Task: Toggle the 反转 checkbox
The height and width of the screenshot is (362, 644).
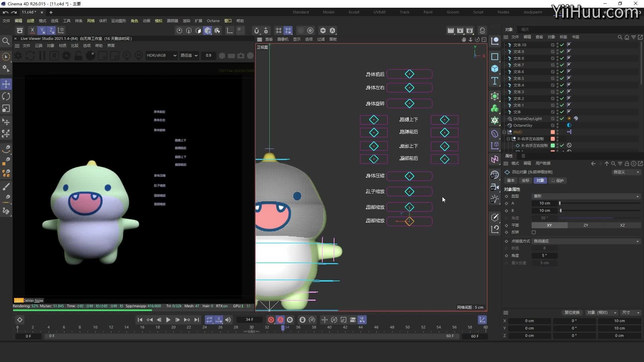Action: [534, 232]
